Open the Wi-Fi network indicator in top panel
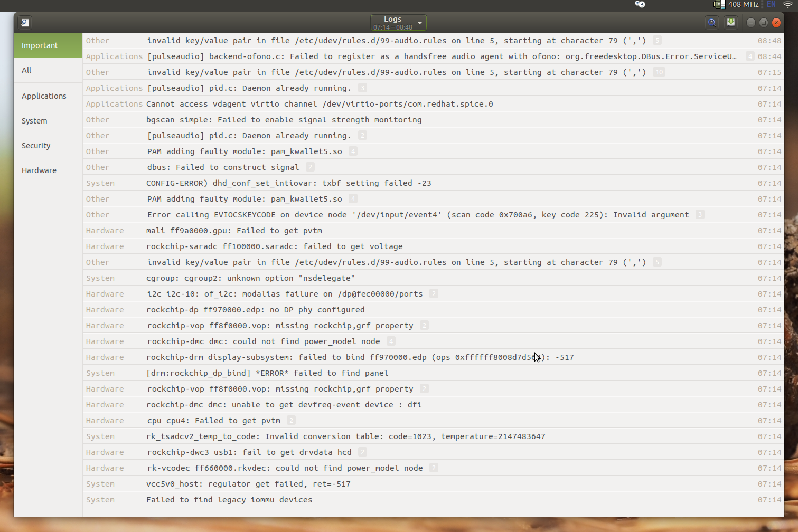798x532 pixels. coord(787,4)
